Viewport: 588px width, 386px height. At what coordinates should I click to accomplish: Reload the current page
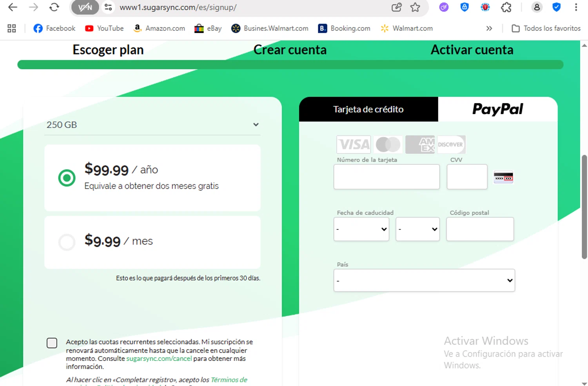[54, 7]
